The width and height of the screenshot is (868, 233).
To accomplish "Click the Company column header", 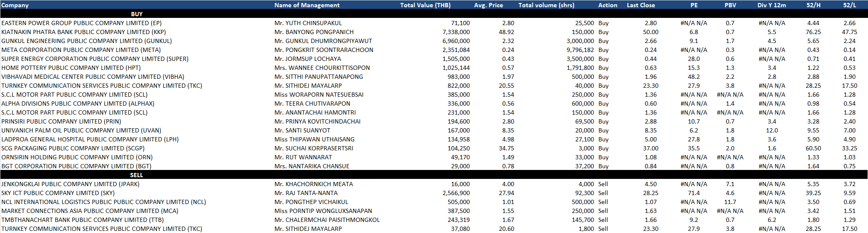I will click(15, 5).
